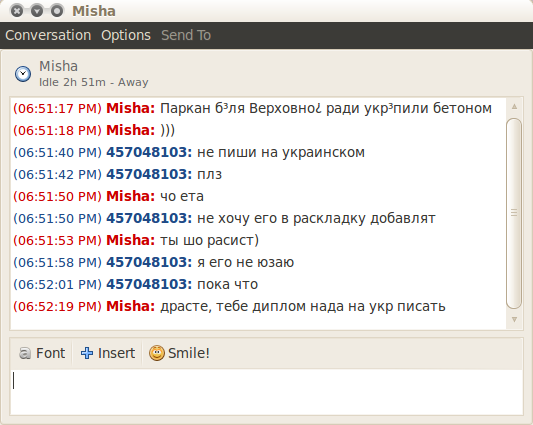This screenshot has height=425, width=533.
Task: Click the chat history scrollbar thumb
Action: (514, 213)
